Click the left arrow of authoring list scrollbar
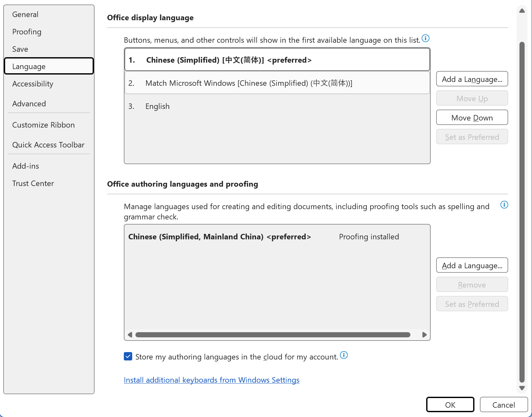The image size is (532, 417). [130, 335]
